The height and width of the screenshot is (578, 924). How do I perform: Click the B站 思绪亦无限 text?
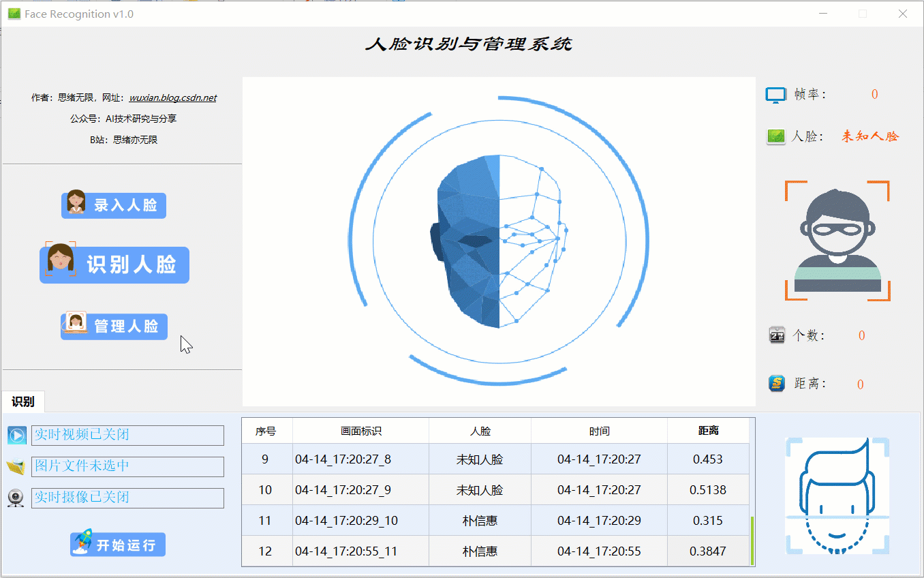click(x=124, y=140)
